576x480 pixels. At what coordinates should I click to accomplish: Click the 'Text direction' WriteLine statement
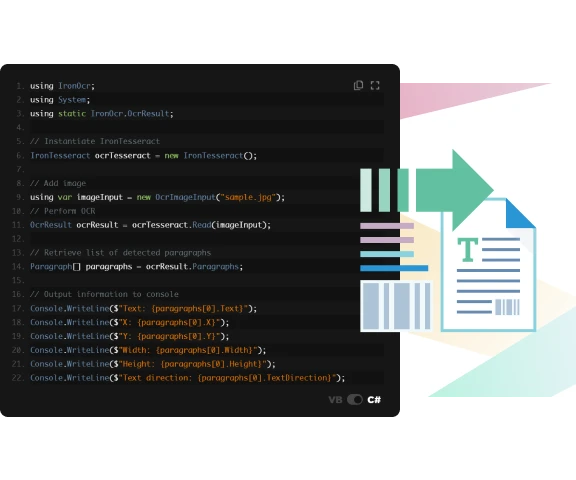188,378
